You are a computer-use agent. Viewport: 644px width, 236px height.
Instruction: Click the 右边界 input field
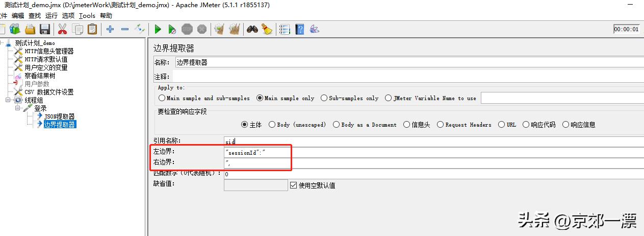click(x=434, y=163)
